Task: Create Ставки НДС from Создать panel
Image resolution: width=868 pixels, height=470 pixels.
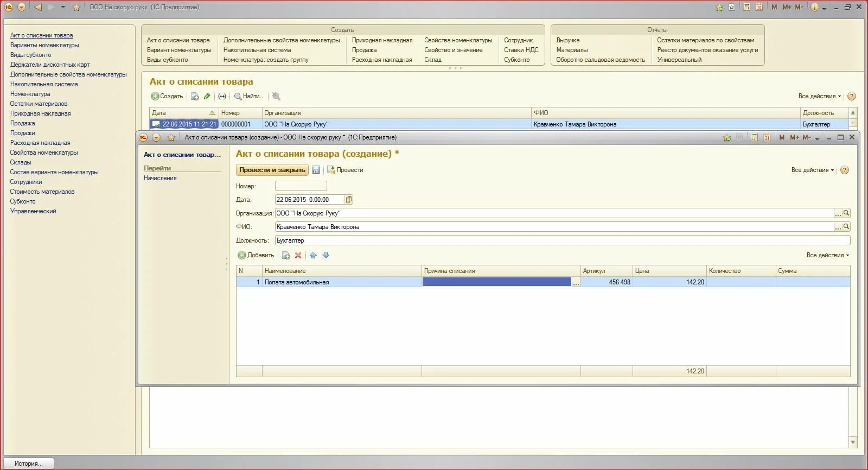Action: point(521,50)
